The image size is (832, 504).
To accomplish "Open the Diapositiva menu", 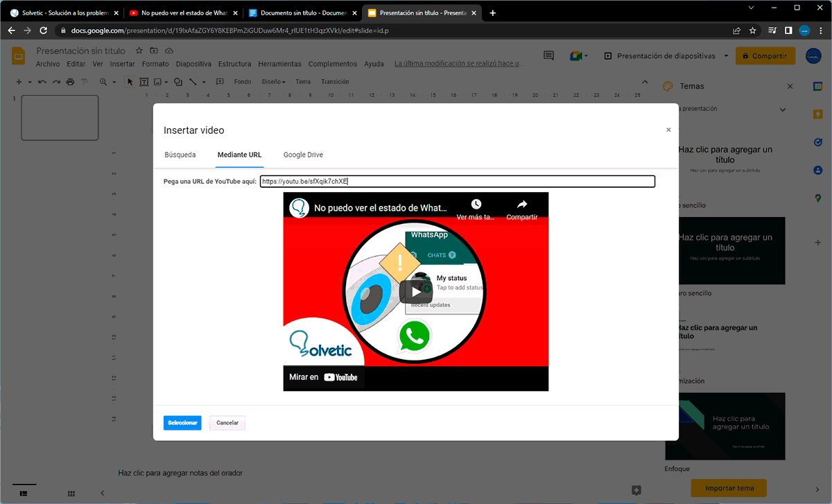I will 193,64.
